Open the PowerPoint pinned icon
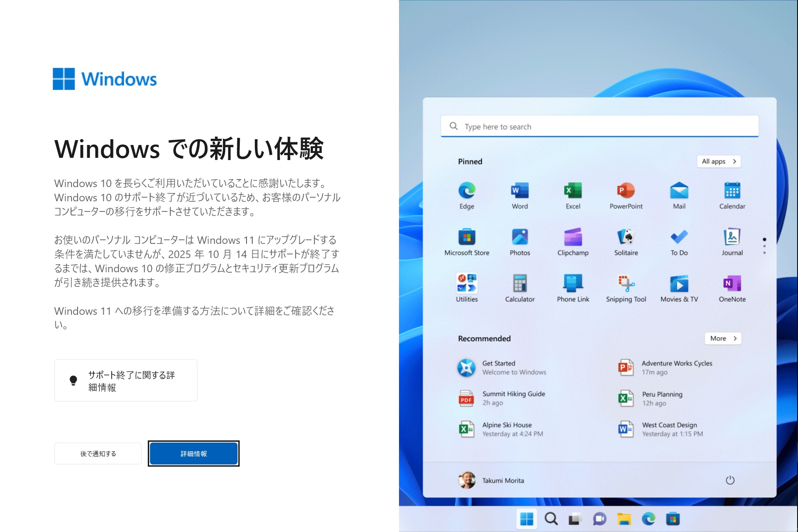Screen dimensions: 798x532 pos(626,191)
